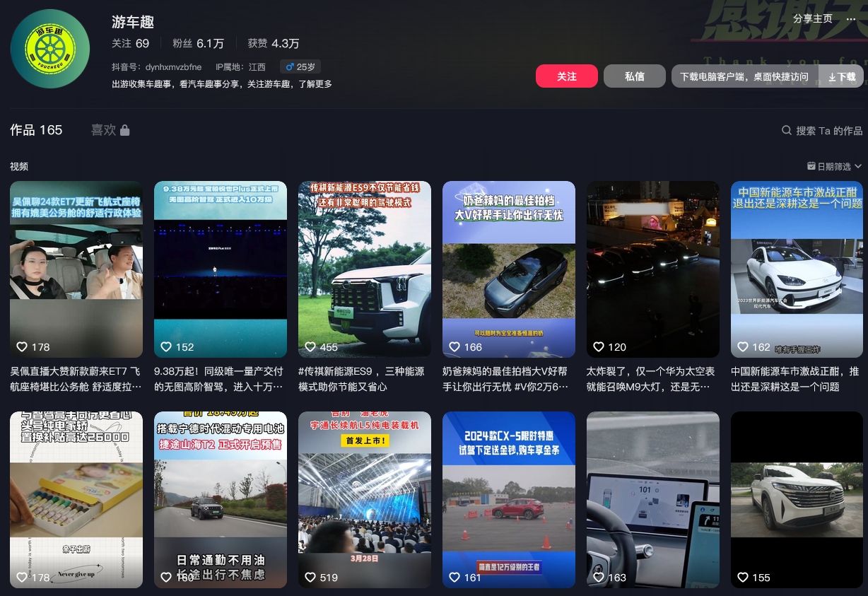Click the heart icon showing 519 likes
Image resolution: width=868 pixels, height=596 pixels.
click(310, 578)
